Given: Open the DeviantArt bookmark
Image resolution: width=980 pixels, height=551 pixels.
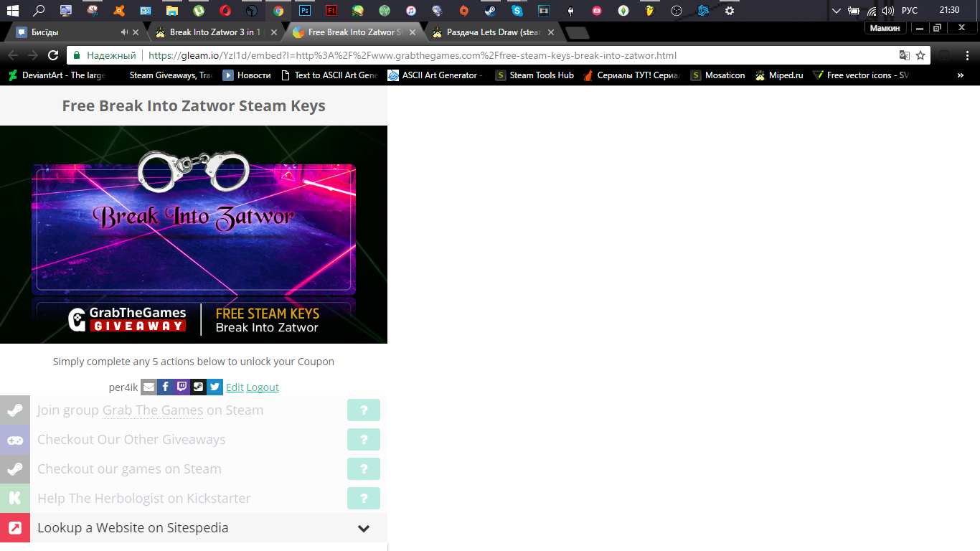Looking at the screenshot, I should (57, 75).
